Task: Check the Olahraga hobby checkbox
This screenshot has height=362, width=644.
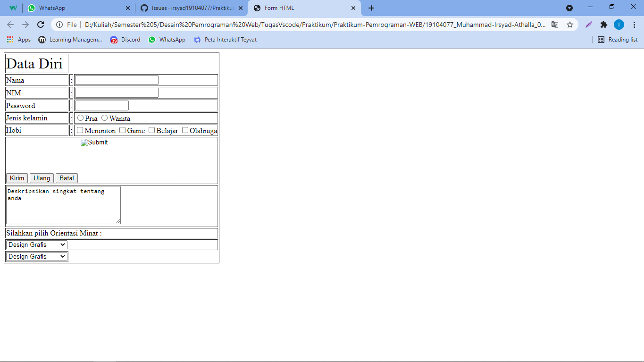Action: [185, 130]
